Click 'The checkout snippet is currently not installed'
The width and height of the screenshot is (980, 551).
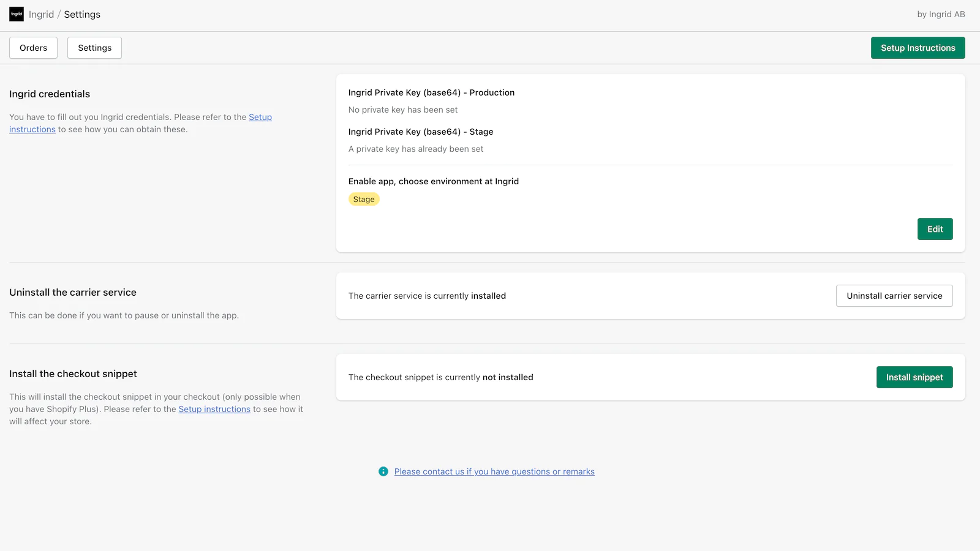[x=440, y=377]
